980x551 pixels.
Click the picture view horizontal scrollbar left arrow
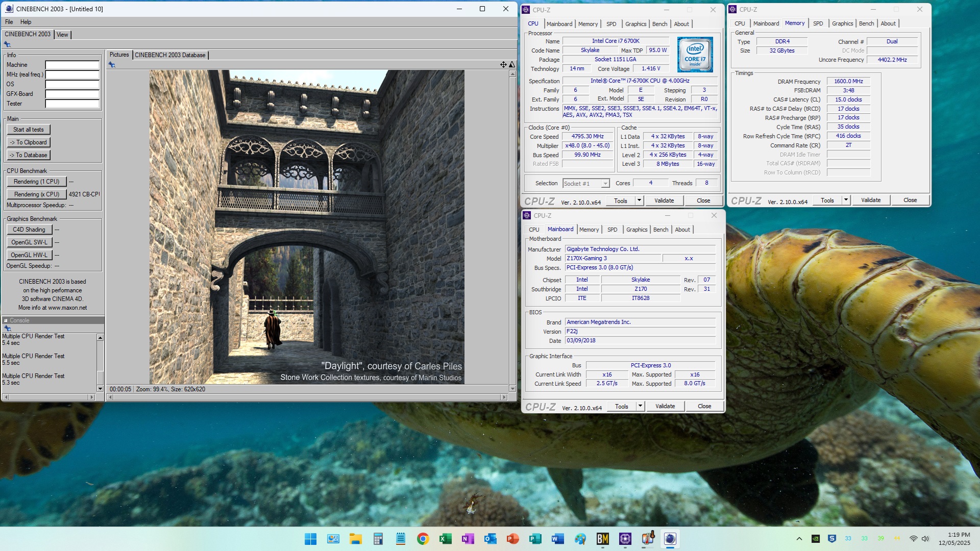(110, 397)
